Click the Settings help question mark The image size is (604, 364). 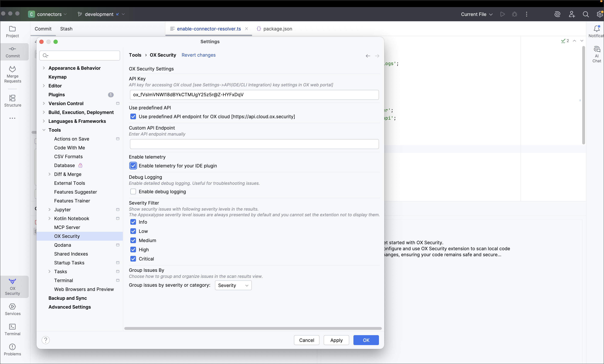click(46, 340)
